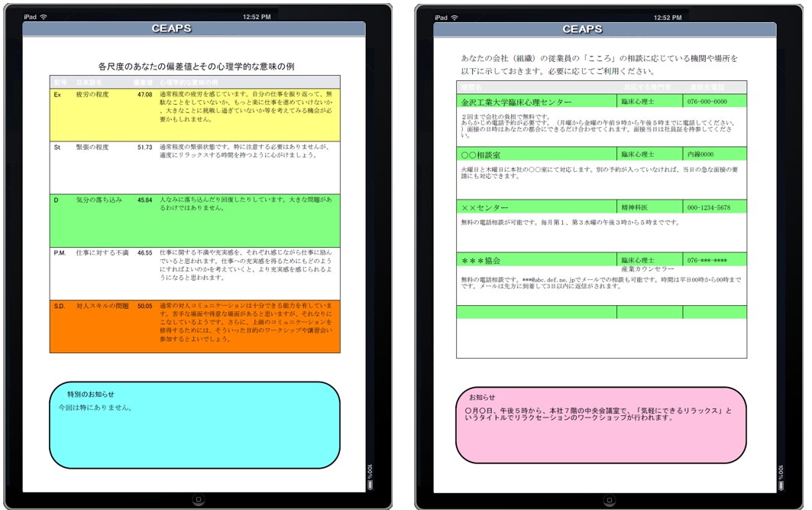Tap the Wi-Fi icon on the right iPad
The image size is (812, 510).
455,17
